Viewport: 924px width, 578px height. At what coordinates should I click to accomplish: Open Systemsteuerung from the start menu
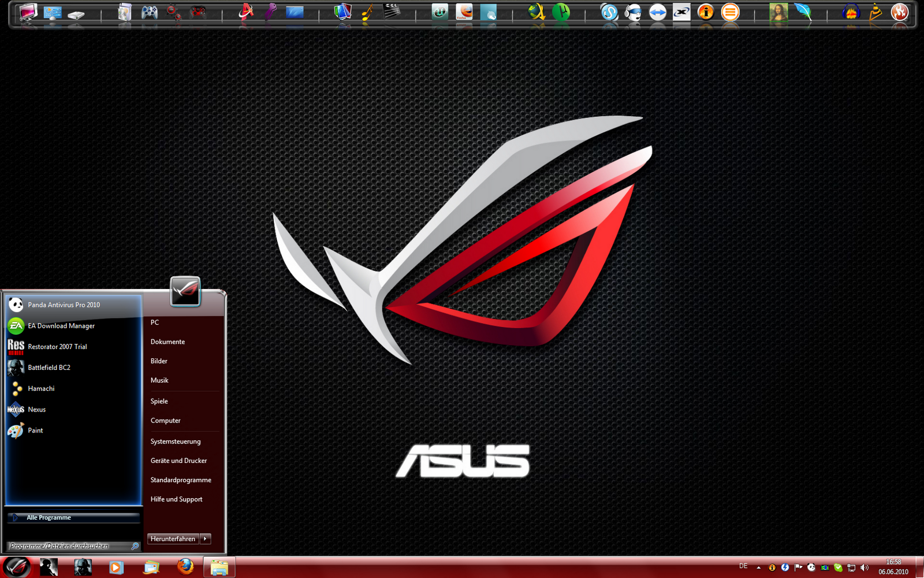176,442
